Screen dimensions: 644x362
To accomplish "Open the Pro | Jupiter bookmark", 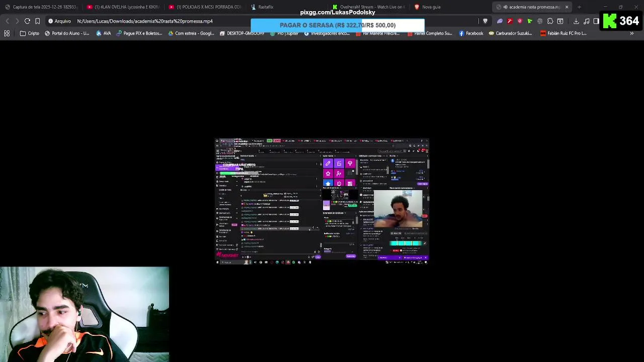I will point(284,33).
